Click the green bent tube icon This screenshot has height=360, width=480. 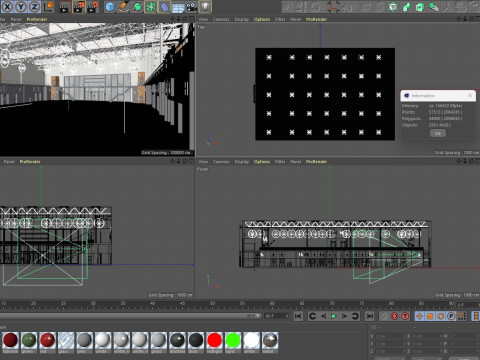[x=407, y=7]
